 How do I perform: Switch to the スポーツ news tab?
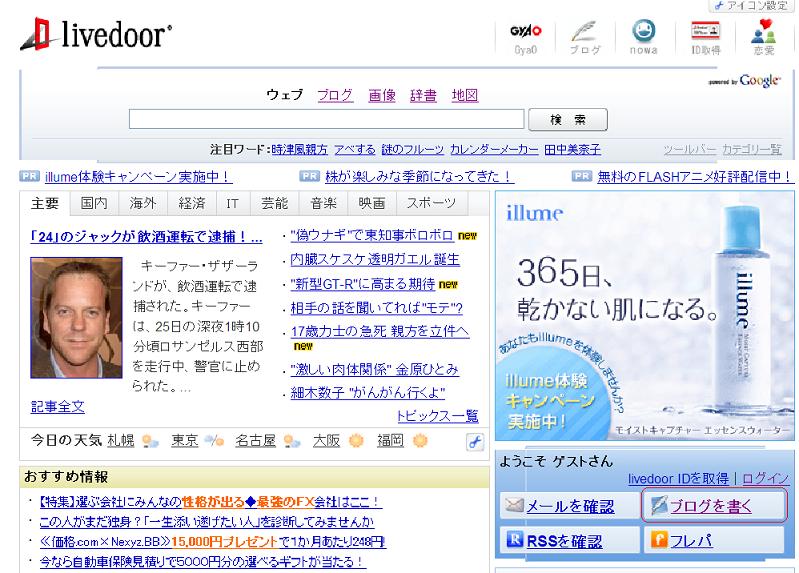[x=431, y=203]
